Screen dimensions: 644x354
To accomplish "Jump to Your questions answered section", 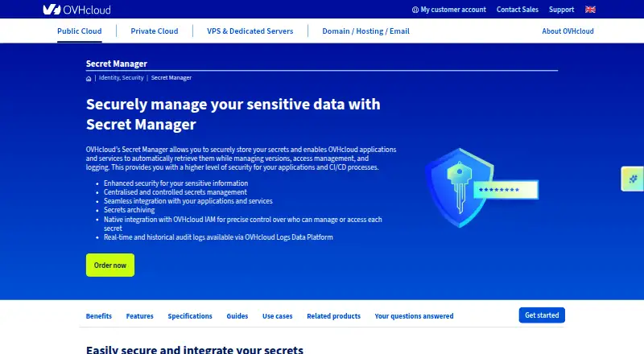I will pos(414,316).
